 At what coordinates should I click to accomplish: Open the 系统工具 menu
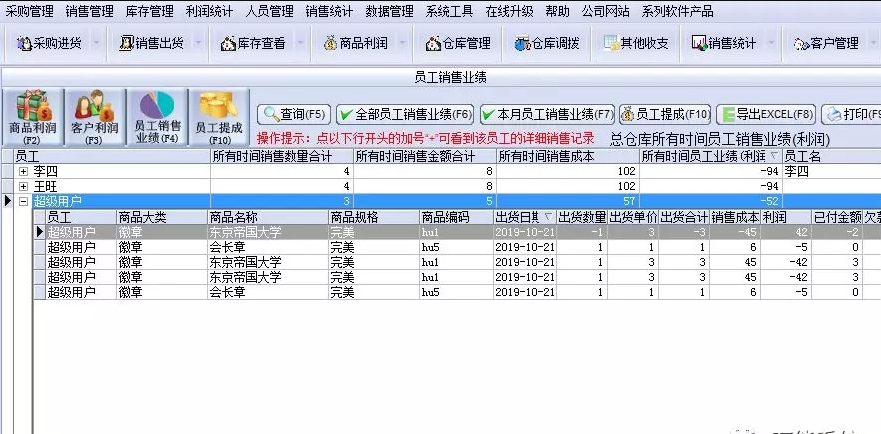(x=449, y=11)
